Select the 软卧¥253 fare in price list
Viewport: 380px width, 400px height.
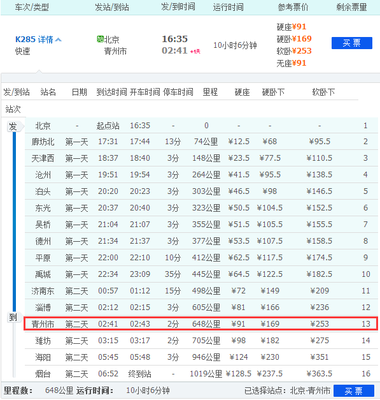click(294, 51)
